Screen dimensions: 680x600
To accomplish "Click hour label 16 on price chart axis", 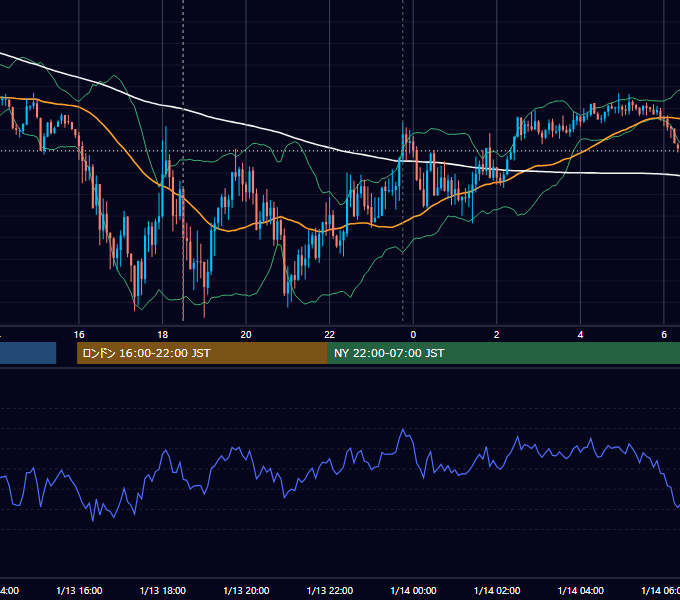I will pos(79,335).
